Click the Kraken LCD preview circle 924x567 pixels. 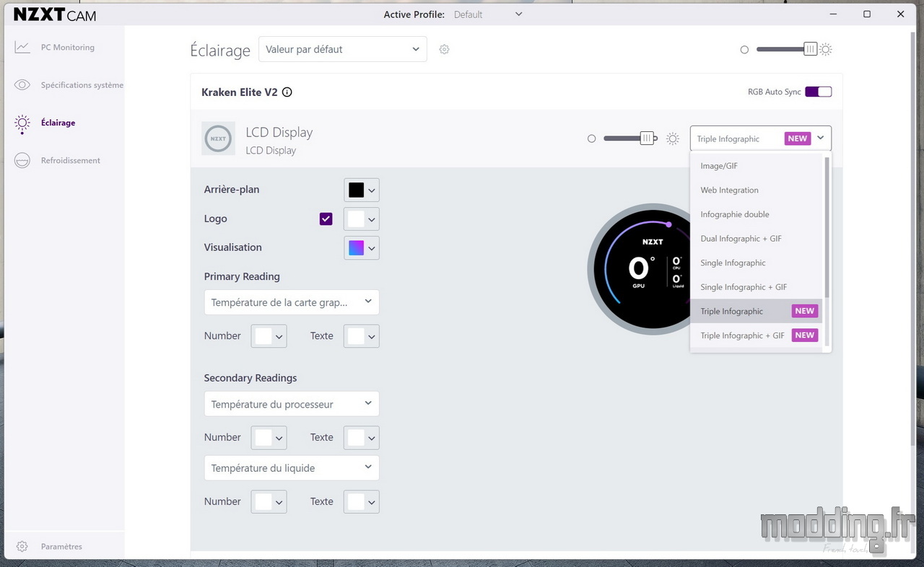pos(638,268)
